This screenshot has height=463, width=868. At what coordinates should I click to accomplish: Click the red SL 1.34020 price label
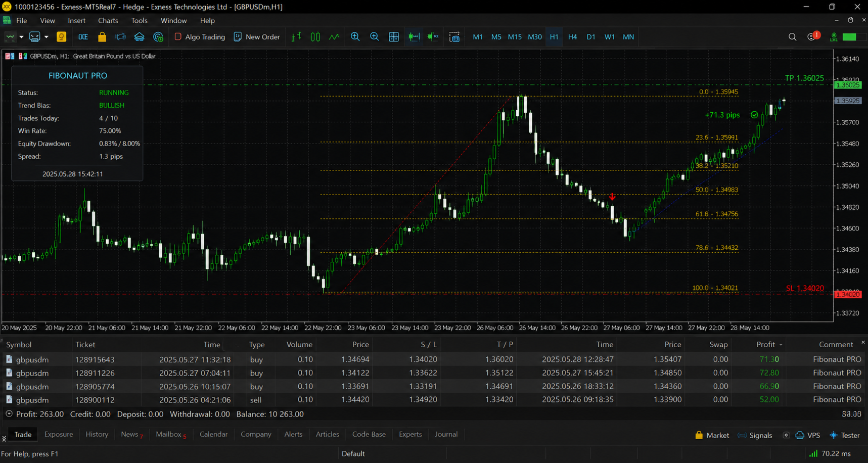pos(805,289)
